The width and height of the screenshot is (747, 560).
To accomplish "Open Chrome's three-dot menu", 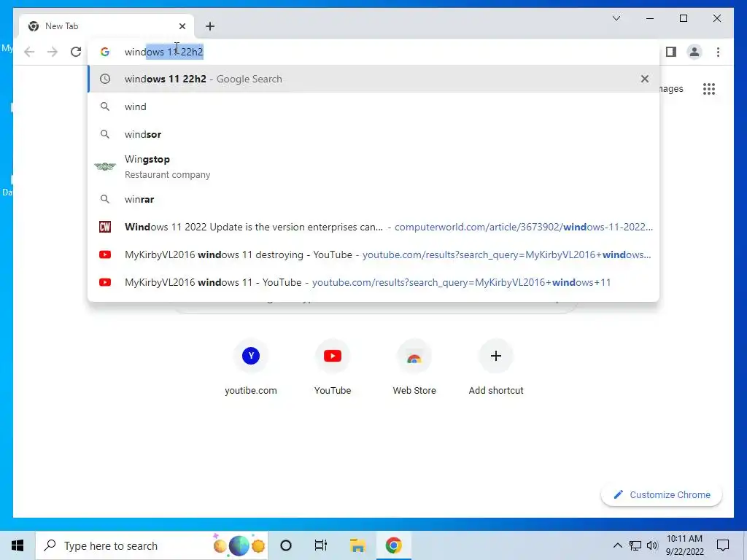I will (x=718, y=52).
